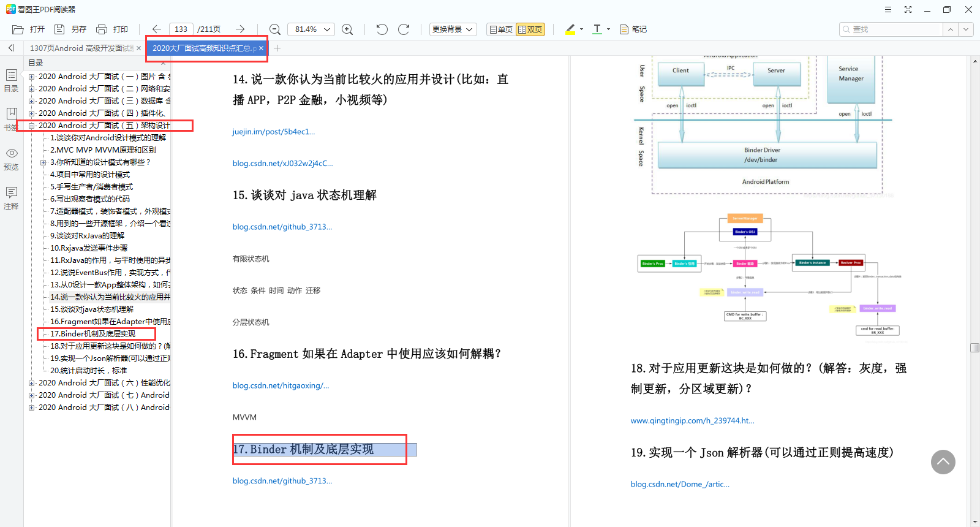Screen dimensions: 980x527
Task: Click the 查找 search field
Action: point(891,29)
